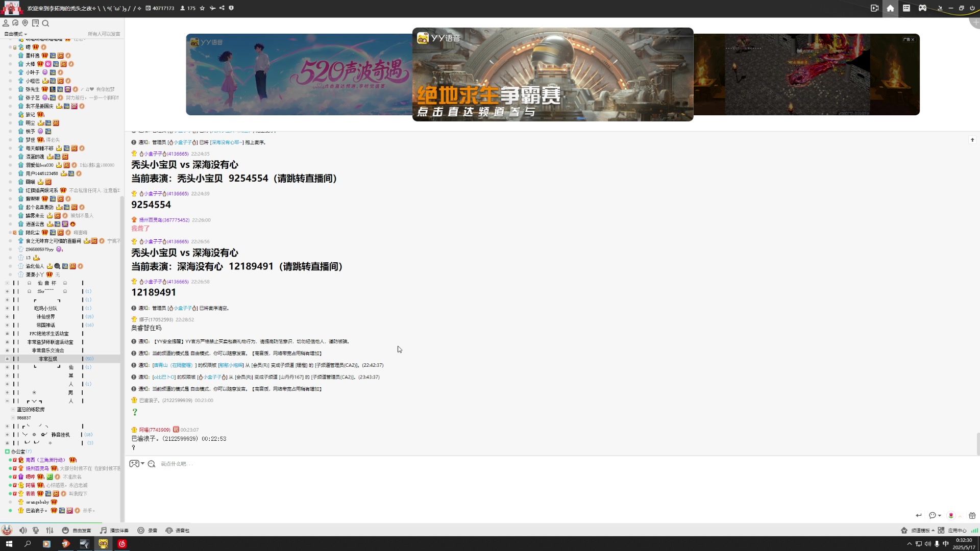Select the 吃鸡小分队 sub-channel
This screenshot has width=980, height=551.
(46, 309)
